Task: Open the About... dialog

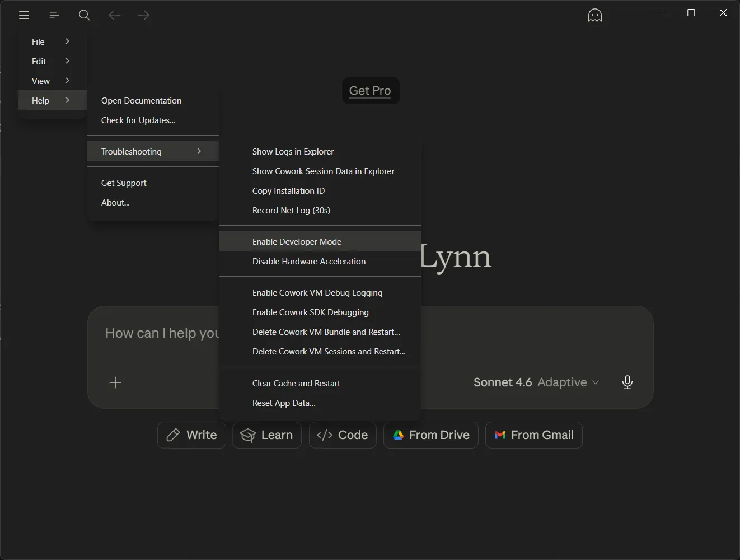Action: pyautogui.click(x=153, y=202)
